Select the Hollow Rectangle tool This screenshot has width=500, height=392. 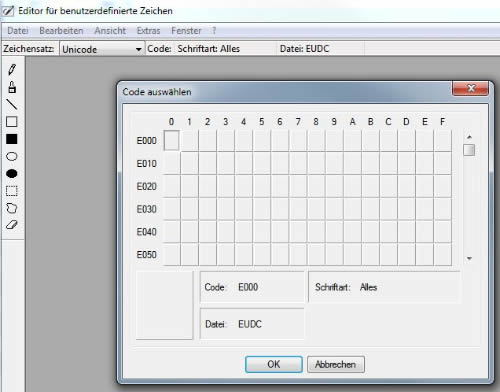(12, 122)
